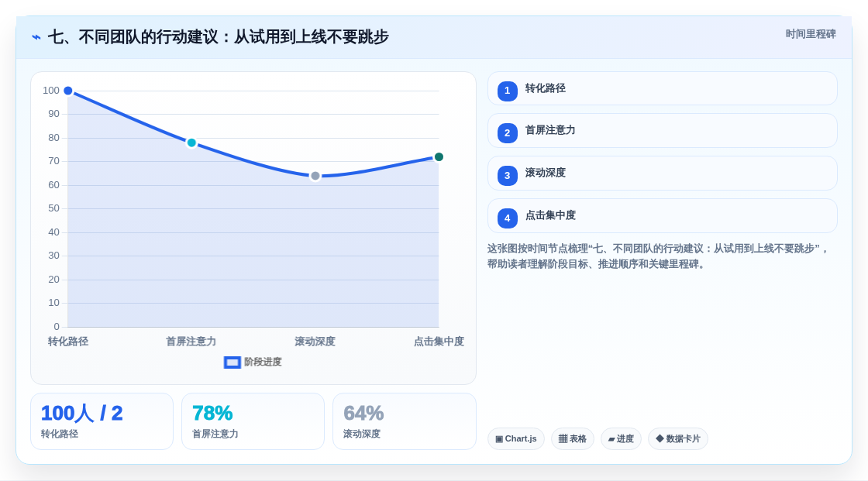The height and width of the screenshot is (481, 868).
Task: Click the lightning icon beside the heading
Action: (36, 37)
